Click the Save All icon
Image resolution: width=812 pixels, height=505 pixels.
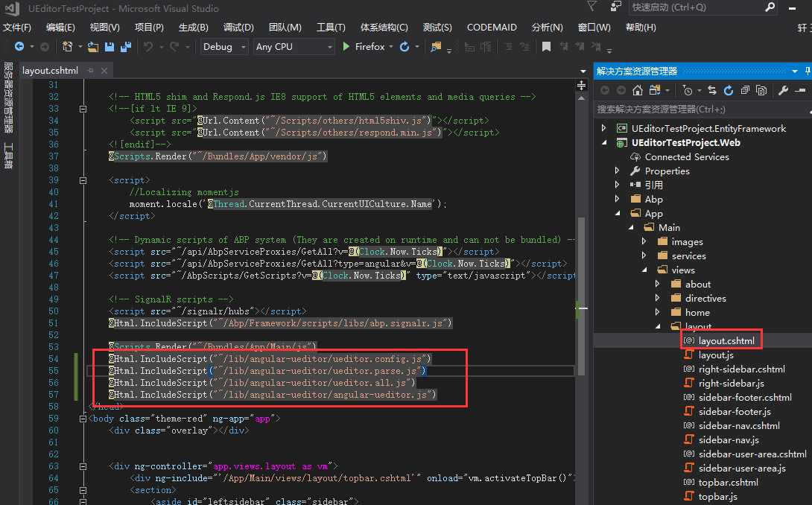(126, 47)
